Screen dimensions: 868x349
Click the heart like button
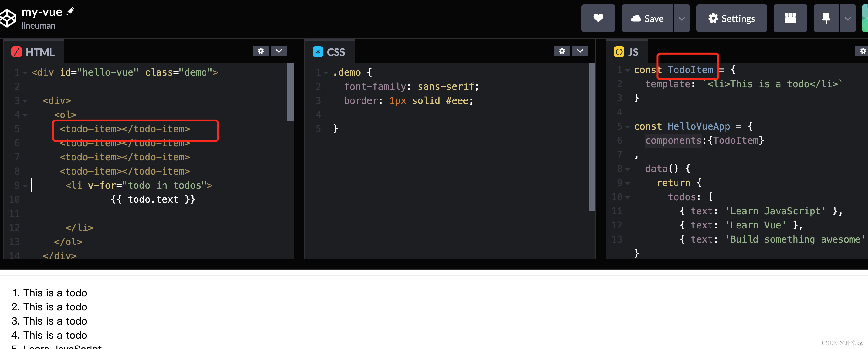[598, 18]
